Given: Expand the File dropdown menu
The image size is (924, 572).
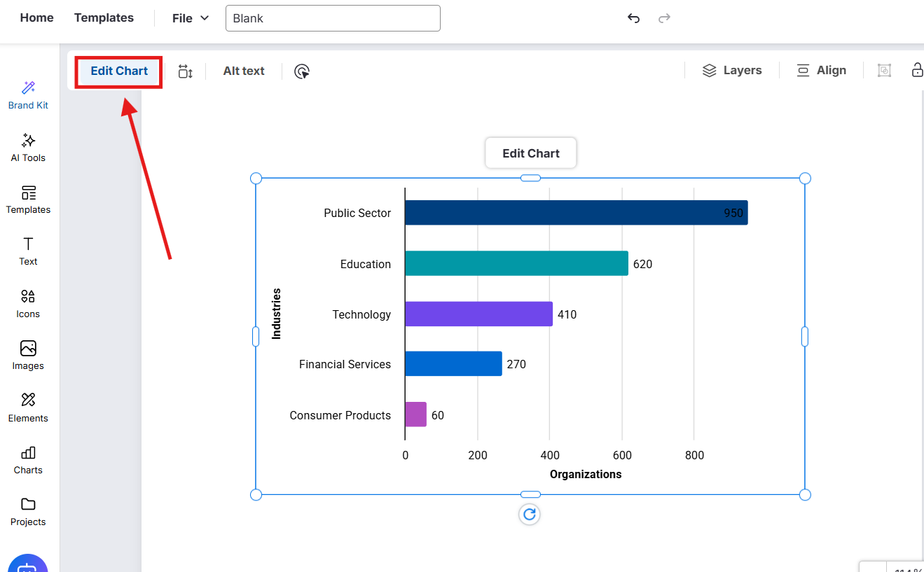Looking at the screenshot, I should point(191,18).
